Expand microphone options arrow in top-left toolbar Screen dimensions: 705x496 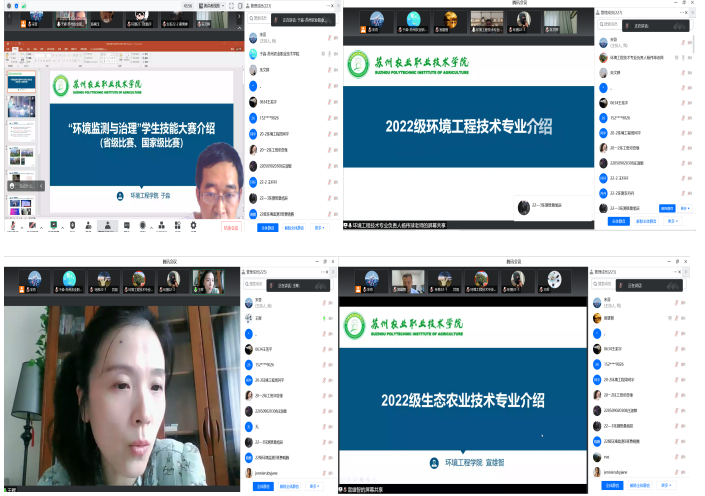[22, 228]
